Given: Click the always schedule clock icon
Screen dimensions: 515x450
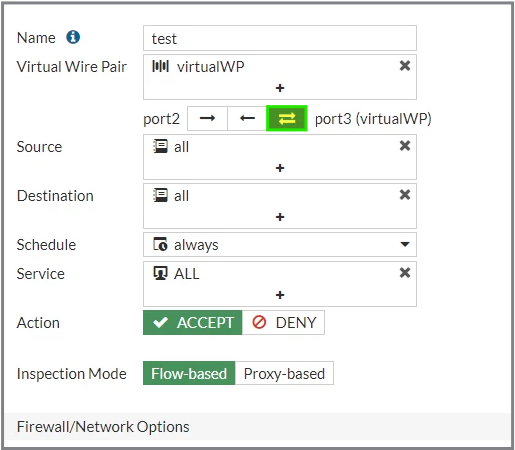Looking at the screenshot, I should coord(160,244).
